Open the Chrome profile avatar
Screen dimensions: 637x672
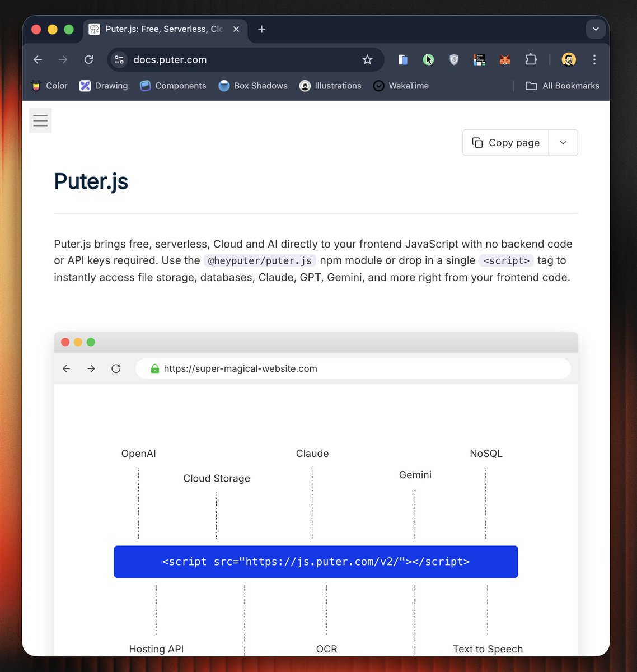pyautogui.click(x=569, y=59)
